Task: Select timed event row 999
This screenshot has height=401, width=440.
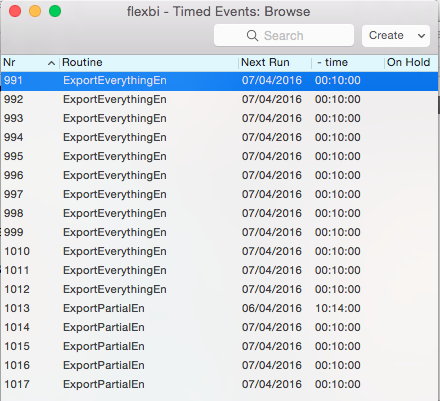Action: click(219, 232)
